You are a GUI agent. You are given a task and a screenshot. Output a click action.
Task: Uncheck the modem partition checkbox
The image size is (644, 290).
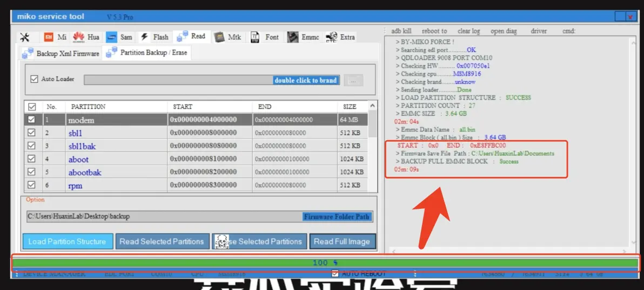[31, 120]
